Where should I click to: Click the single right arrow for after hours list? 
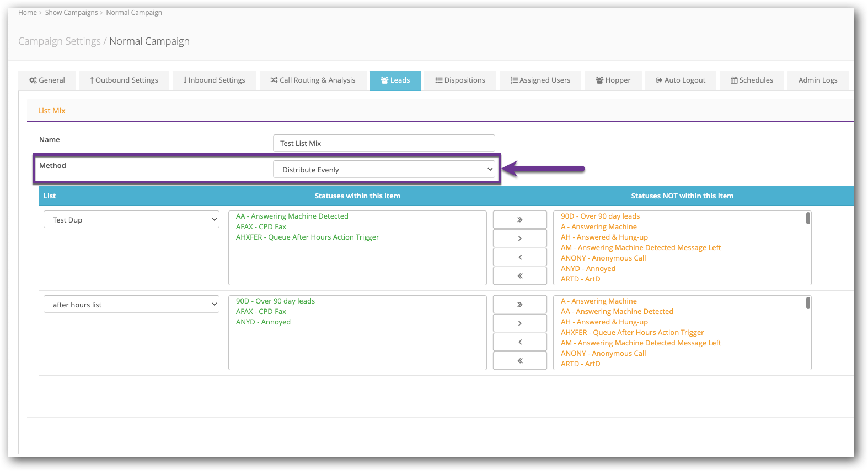point(519,323)
